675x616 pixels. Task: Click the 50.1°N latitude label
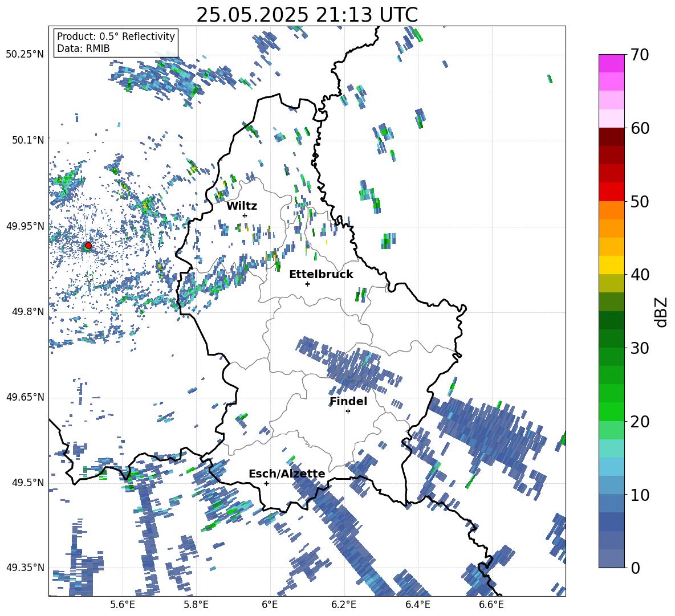coord(27,140)
